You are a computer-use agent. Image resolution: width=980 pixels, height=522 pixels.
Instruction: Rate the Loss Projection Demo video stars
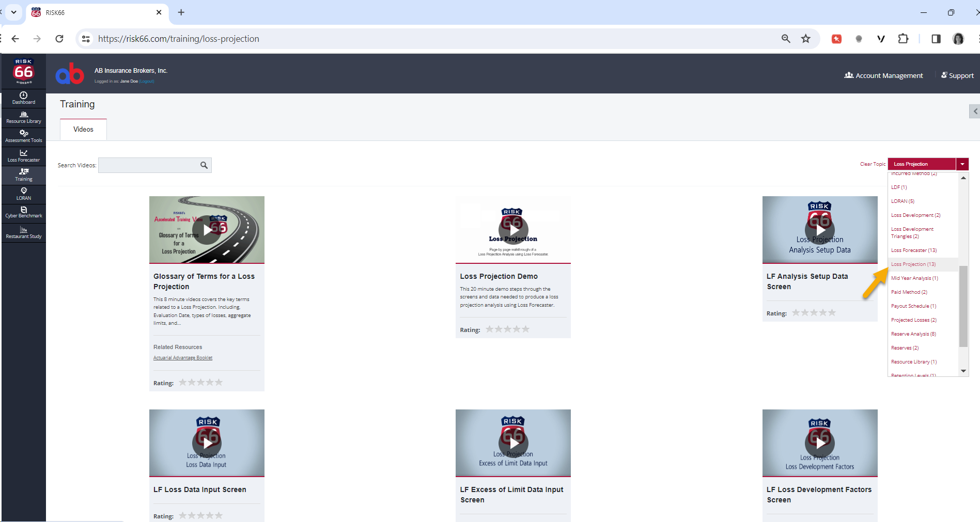tap(507, 329)
